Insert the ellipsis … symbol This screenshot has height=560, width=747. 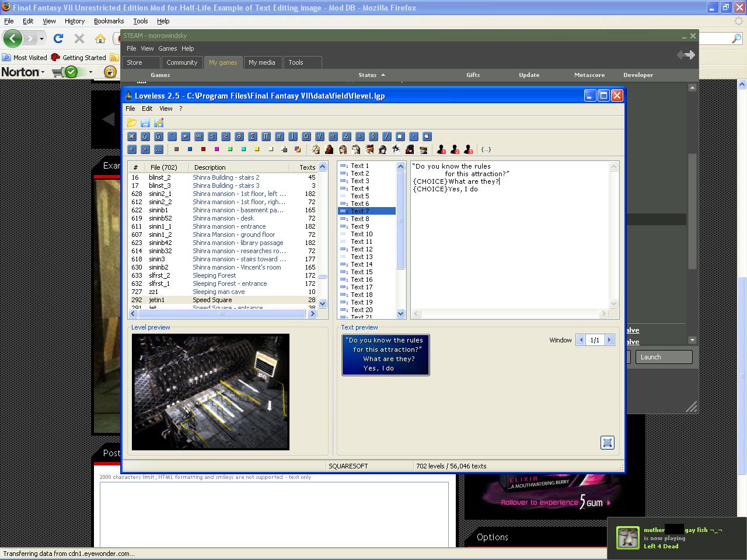click(159, 149)
